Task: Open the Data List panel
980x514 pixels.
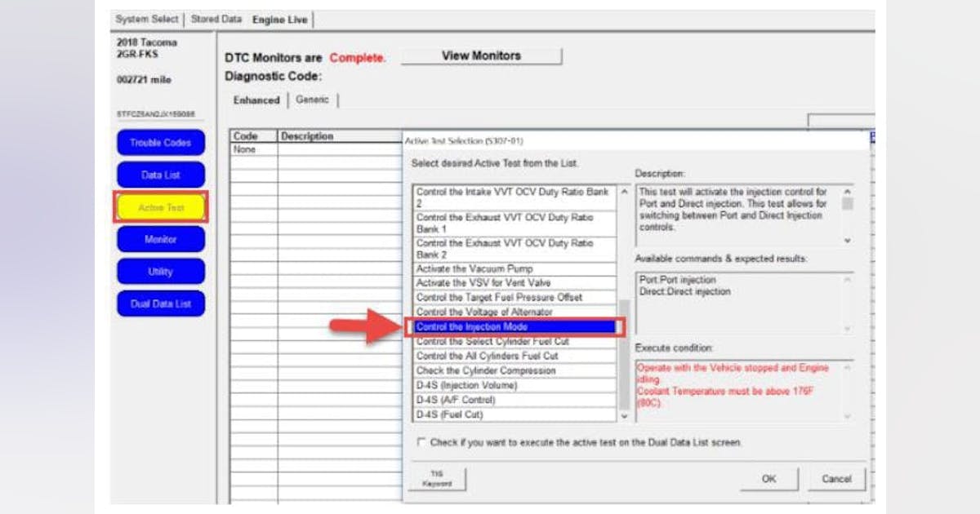Action: 160,175
